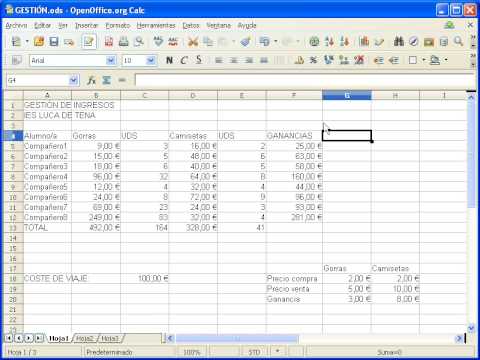Click the Print file directly icon
This screenshot has height=360, width=480.
tap(124, 42)
